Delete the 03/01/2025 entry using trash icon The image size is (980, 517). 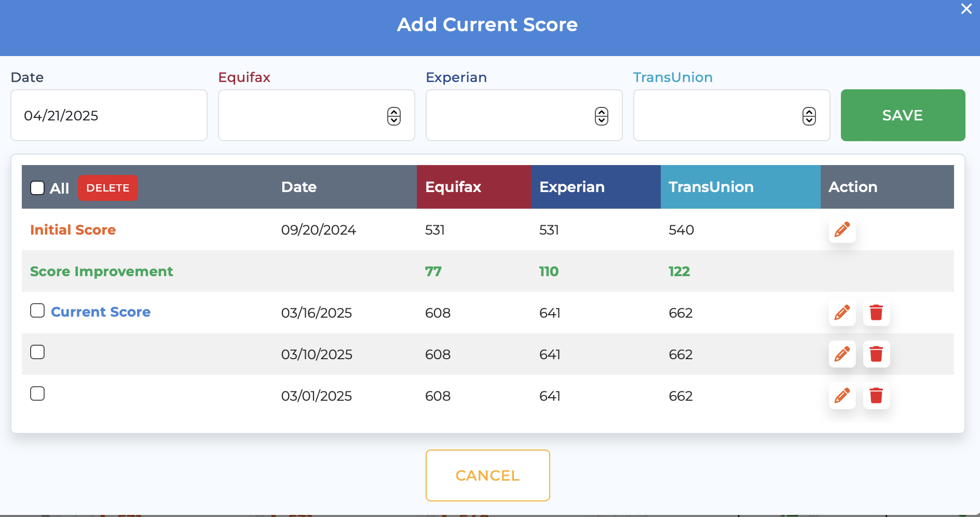[x=876, y=396]
